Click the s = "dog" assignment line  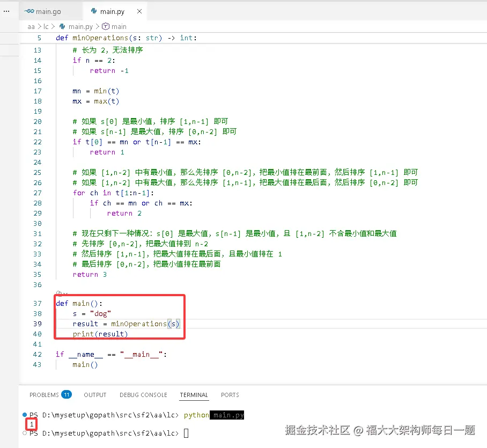92,314
